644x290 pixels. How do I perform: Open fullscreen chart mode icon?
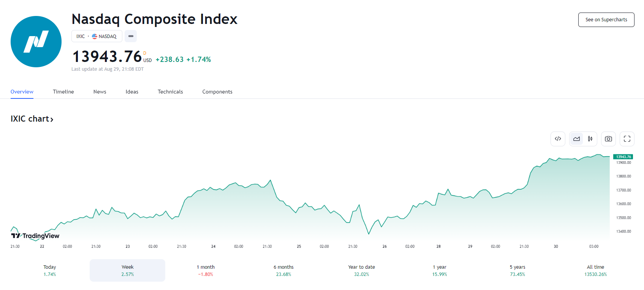[627, 139]
